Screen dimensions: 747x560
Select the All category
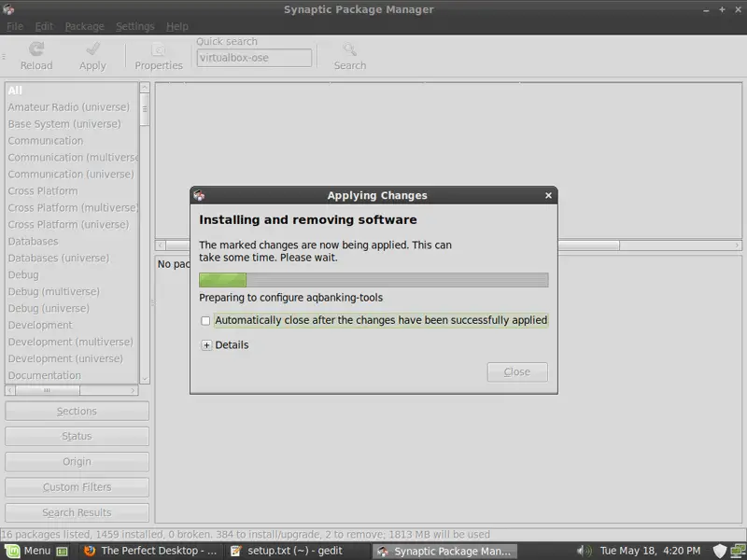tap(72, 90)
